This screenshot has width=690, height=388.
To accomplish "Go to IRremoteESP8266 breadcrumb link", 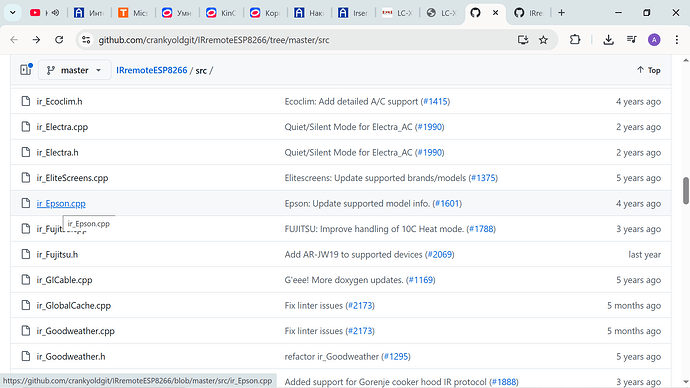I will point(152,70).
